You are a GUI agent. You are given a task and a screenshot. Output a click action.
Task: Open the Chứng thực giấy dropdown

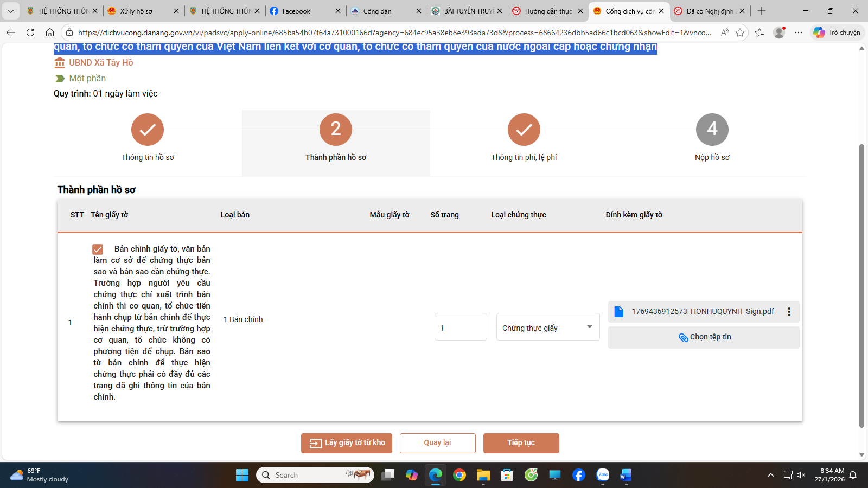point(547,328)
